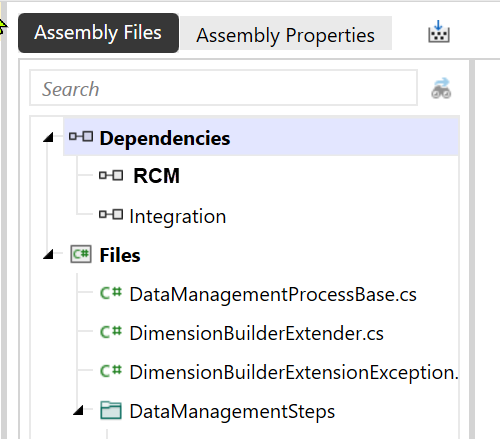The width and height of the screenshot is (500, 439).
Task: Click the RCM dependency icon
Action: pos(111,175)
